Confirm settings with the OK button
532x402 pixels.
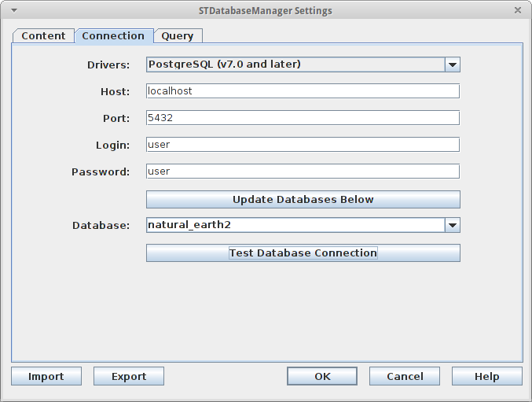322,376
